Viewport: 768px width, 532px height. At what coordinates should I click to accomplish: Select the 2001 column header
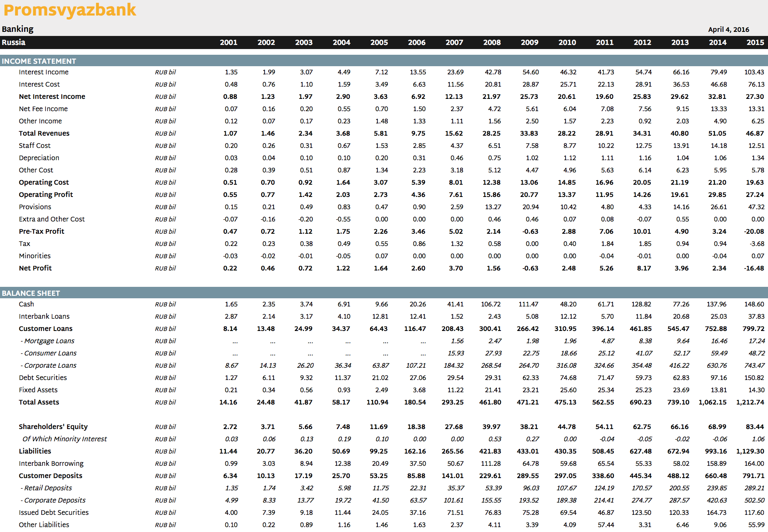229,42
